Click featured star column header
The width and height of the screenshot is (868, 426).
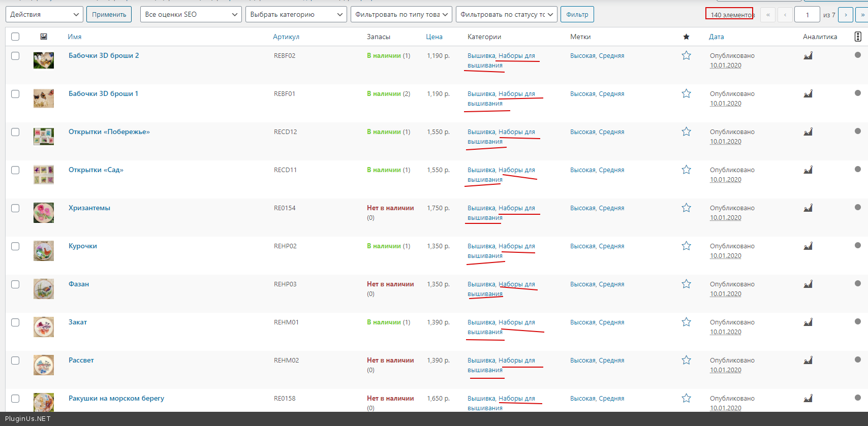(x=686, y=37)
